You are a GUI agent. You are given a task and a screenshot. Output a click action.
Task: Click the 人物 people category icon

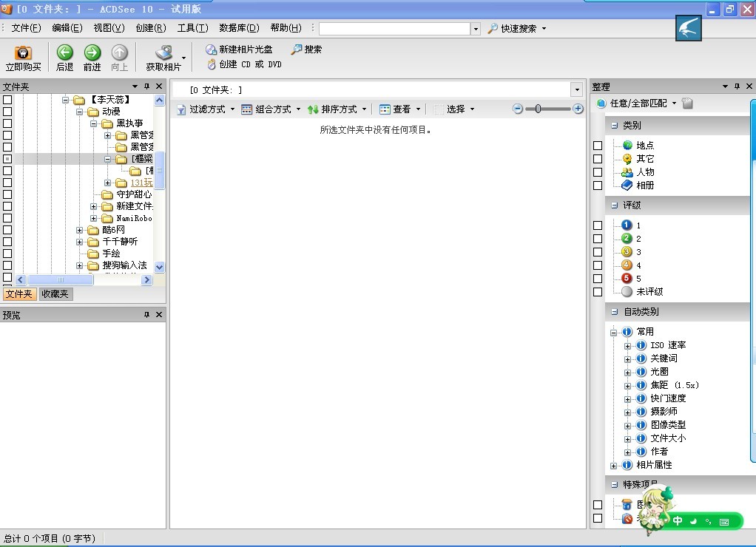pyautogui.click(x=627, y=172)
